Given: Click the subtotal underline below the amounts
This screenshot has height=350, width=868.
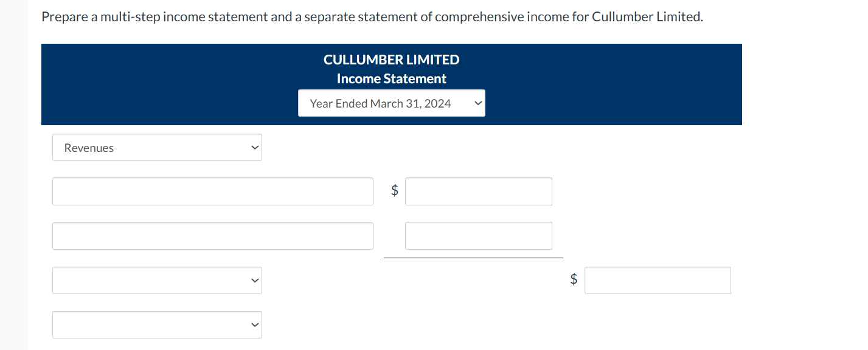Looking at the screenshot, I should click(x=473, y=258).
